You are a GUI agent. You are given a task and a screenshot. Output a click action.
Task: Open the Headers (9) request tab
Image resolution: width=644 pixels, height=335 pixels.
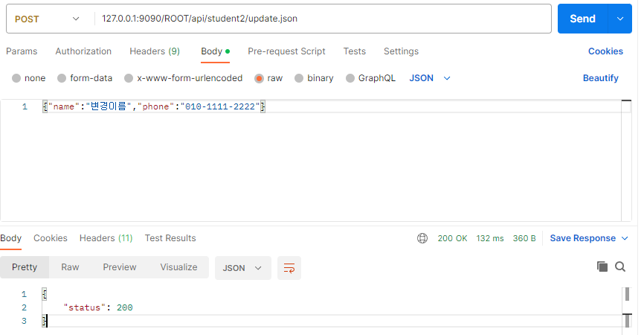click(155, 51)
